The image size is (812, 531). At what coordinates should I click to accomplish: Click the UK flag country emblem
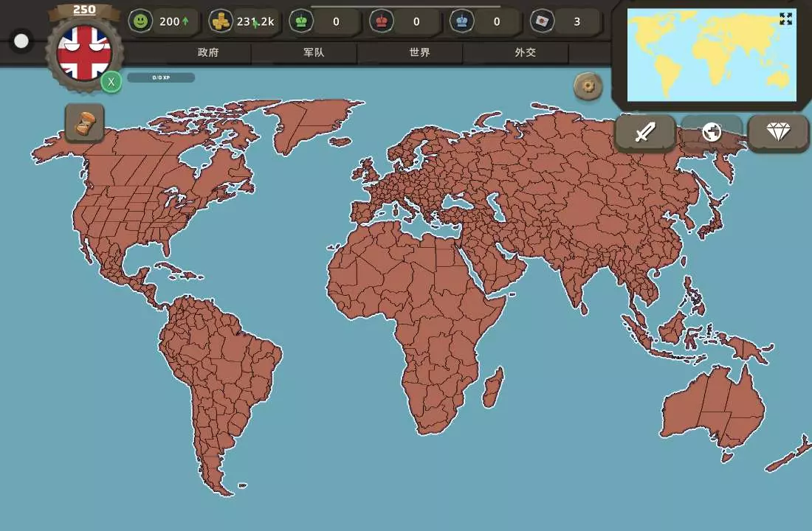coord(84,53)
